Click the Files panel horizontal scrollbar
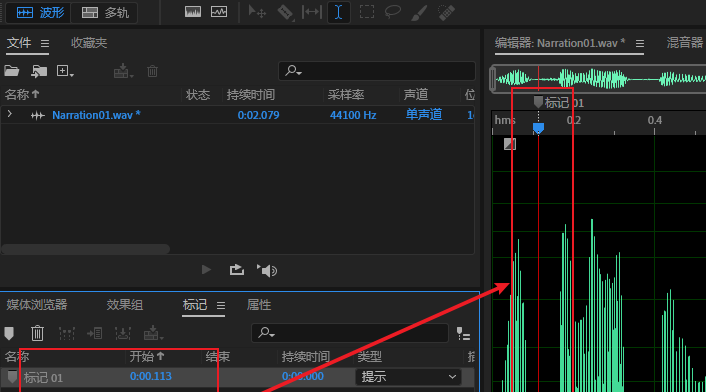The height and width of the screenshot is (392, 706). (86, 249)
